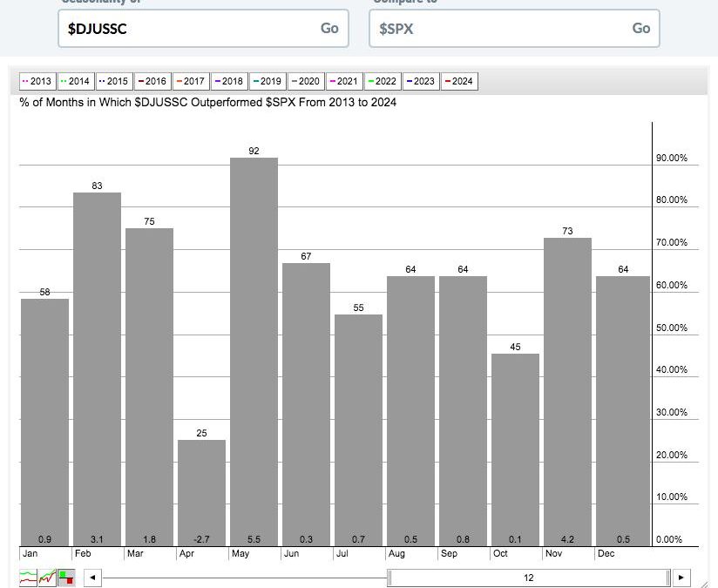Screen dimensions: 718x588
Task: Toggle the 2022 year series
Action: [383, 82]
